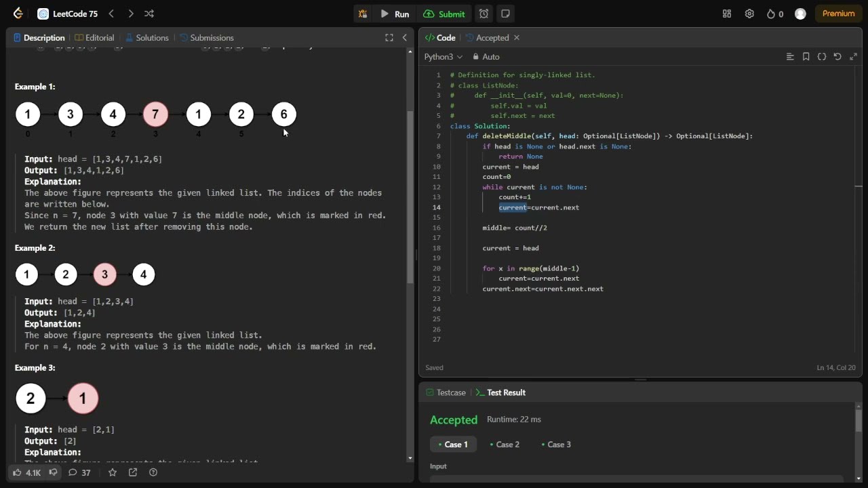Click the 'middle= count//2' code line
This screenshot has height=488, width=868.
(515, 228)
